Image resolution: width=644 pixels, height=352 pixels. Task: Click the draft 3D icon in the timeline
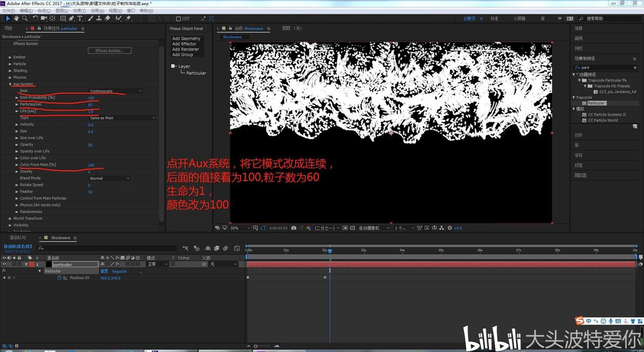coord(197,248)
